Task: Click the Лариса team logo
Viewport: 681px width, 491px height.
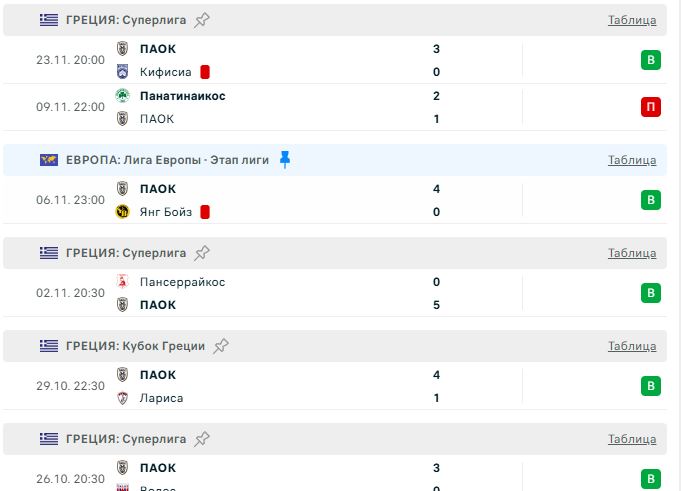Action: tap(122, 398)
